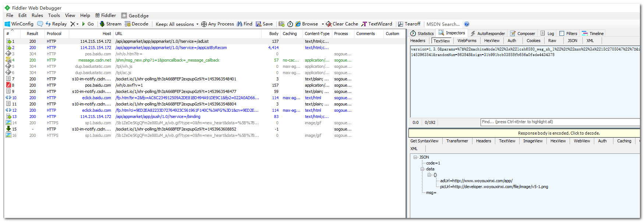644x222 pixels.
Task: Open the File menu
Action: point(10,15)
